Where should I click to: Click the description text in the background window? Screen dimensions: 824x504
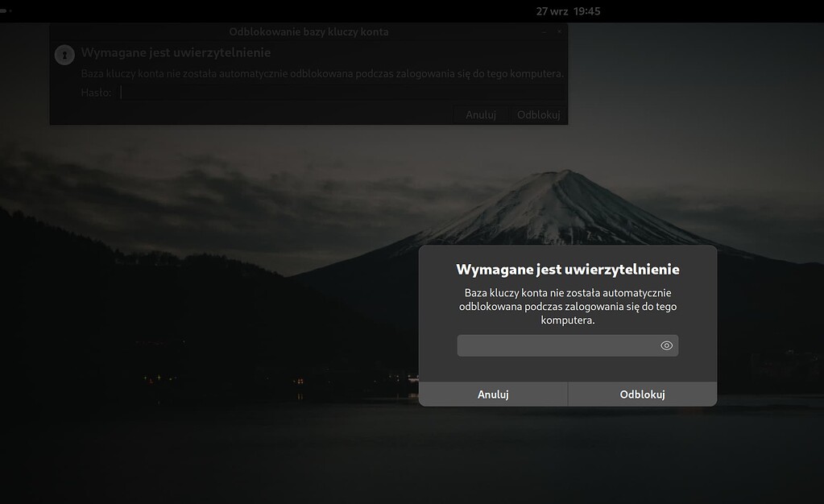(x=322, y=73)
